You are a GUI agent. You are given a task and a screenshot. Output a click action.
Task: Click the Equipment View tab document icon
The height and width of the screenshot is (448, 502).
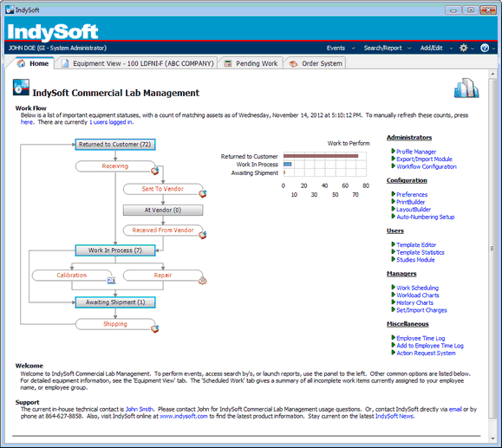(65, 63)
